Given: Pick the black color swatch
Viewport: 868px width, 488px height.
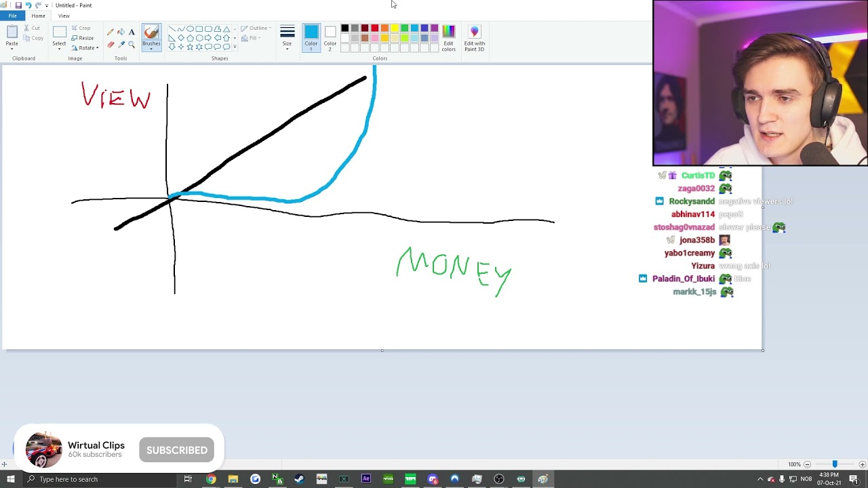Looking at the screenshot, I should pos(344,28).
